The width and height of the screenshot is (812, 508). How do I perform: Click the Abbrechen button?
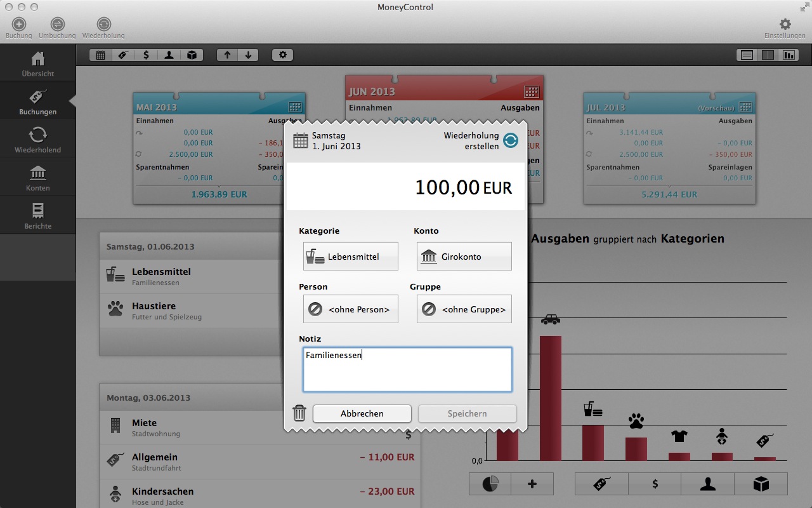(x=362, y=413)
